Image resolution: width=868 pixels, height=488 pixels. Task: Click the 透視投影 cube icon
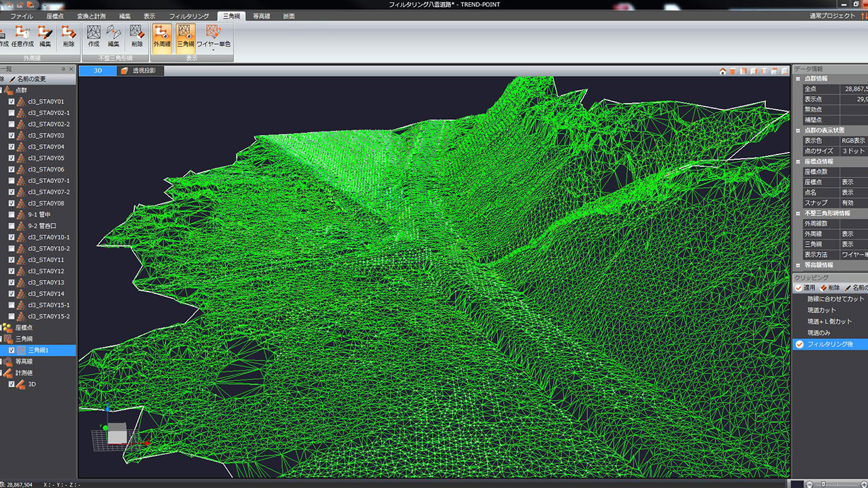click(124, 70)
